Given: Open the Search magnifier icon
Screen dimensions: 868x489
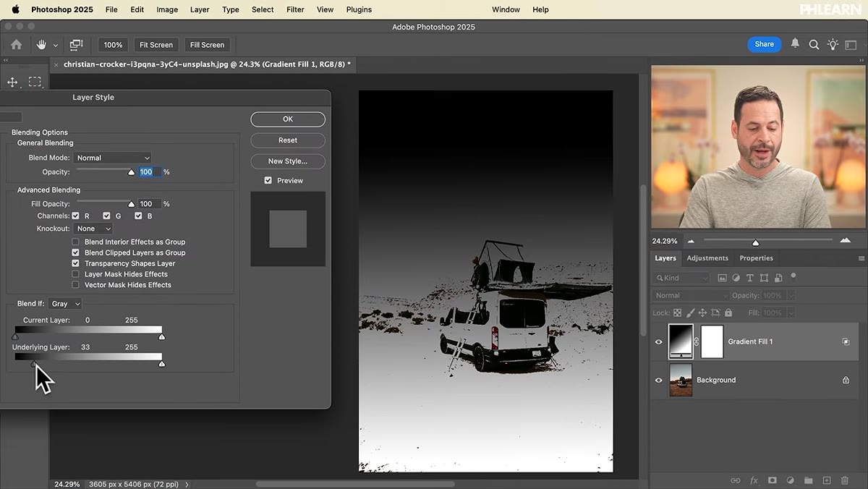Looking at the screenshot, I should coord(814,45).
